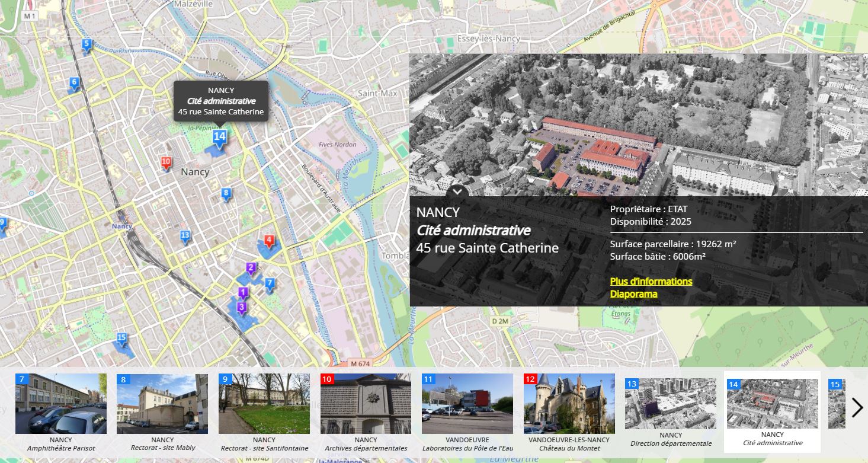Click the 'Nancy' city label on map
The height and width of the screenshot is (463, 868).
click(x=195, y=172)
